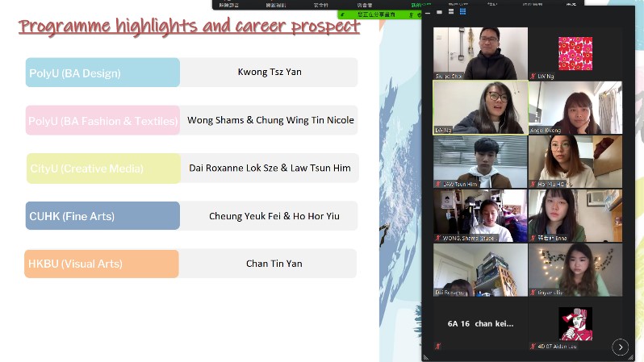Viewport: 644px width, 362px height.
Task: Click PolyU (BA Fashion & Textiles) label
Action: (x=102, y=121)
